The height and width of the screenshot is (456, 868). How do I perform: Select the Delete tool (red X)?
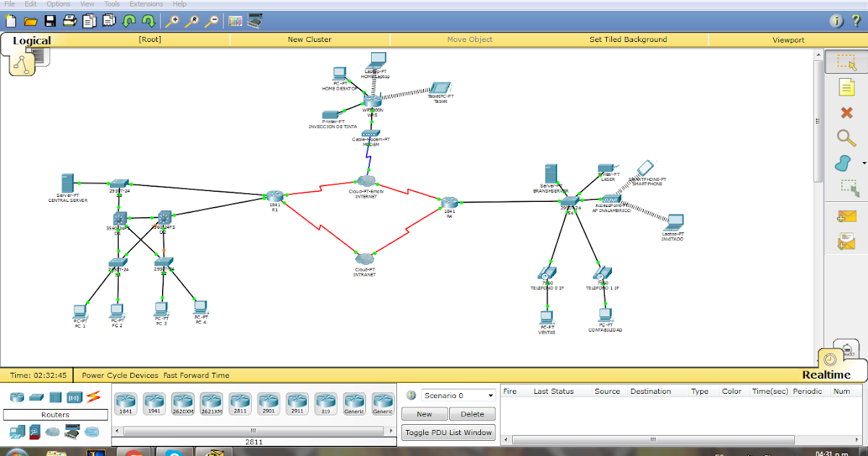(x=846, y=112)
